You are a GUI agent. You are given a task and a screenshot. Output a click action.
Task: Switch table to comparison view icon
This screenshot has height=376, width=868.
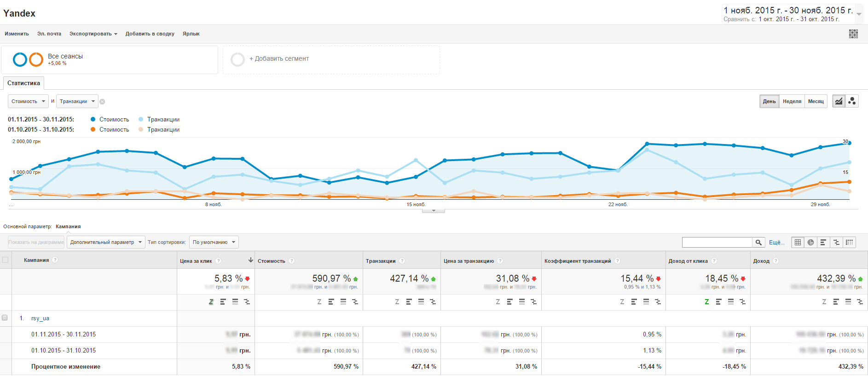click(836, 242)
